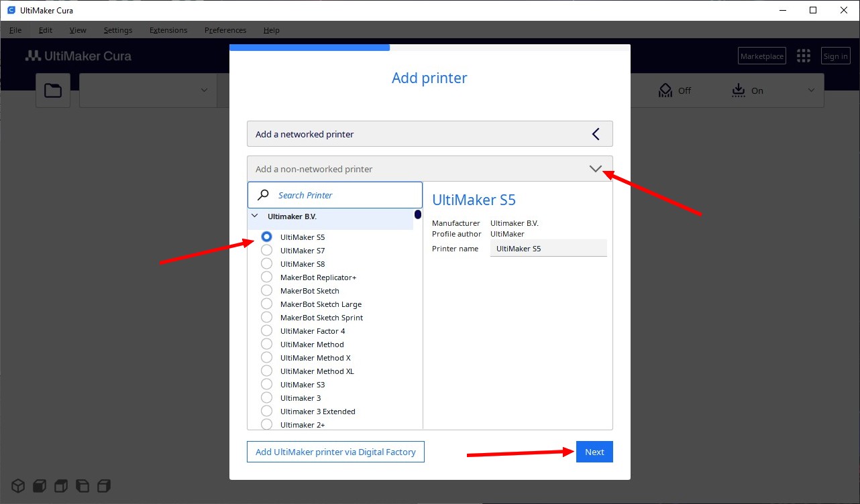The image size is (860, 504).
Task: Open the Settings menu
Action: point(118,30)
